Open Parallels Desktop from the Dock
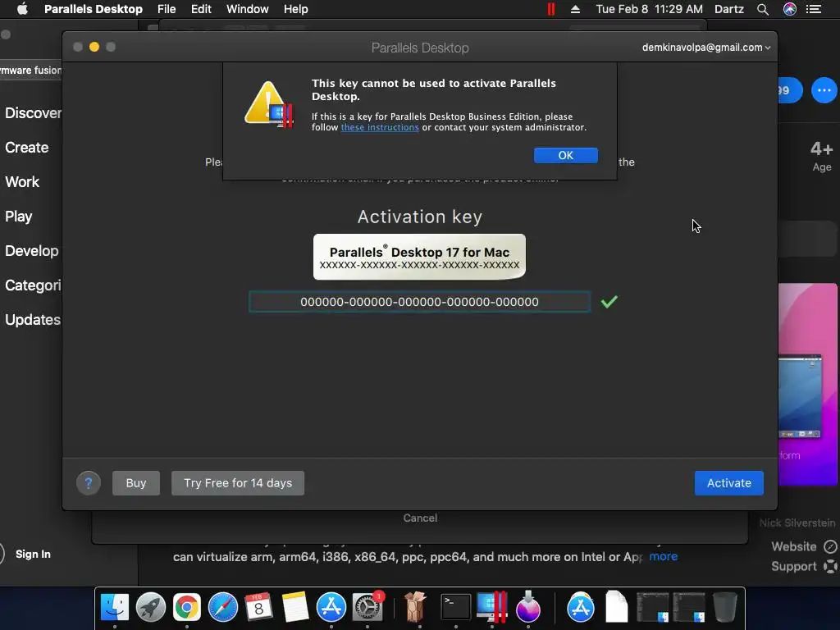 click(x=492, y=608)
